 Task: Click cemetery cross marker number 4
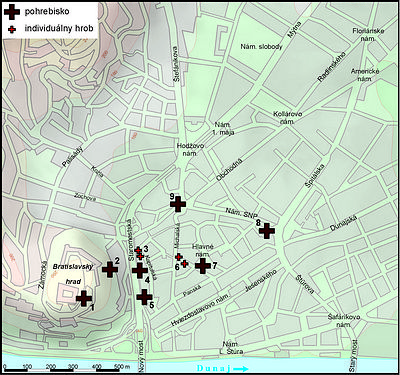(x=140, y=270)
